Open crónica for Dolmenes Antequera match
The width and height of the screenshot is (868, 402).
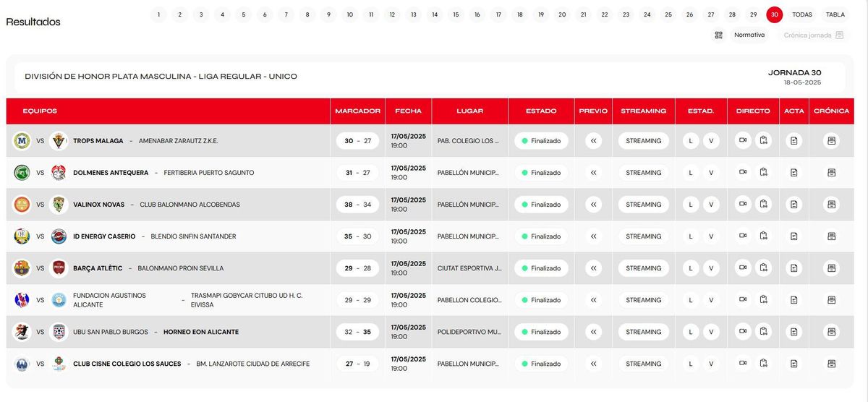pyautogui.click(x=831, y=173)
